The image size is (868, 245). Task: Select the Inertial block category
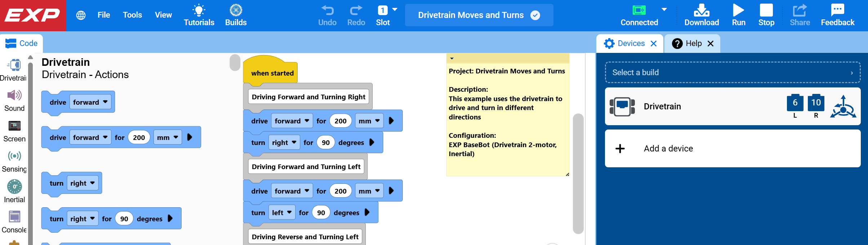pyautogui.click(x=14, y=191)
